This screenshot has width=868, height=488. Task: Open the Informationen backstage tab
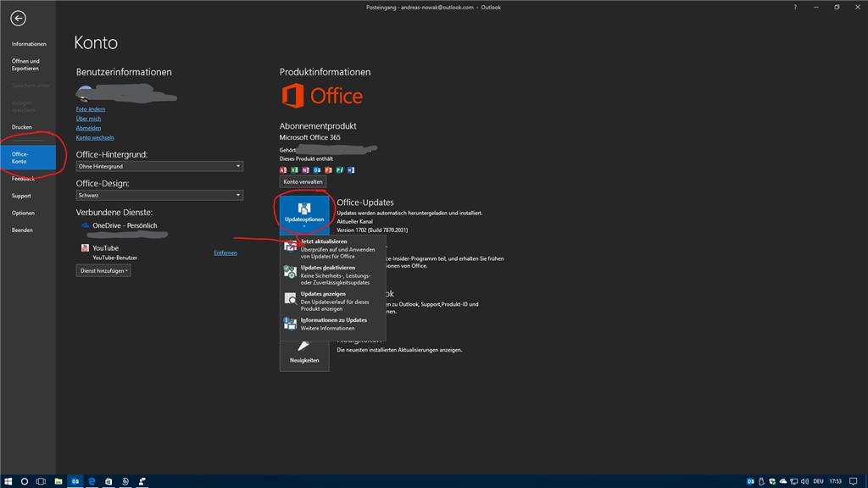point(29,44)
